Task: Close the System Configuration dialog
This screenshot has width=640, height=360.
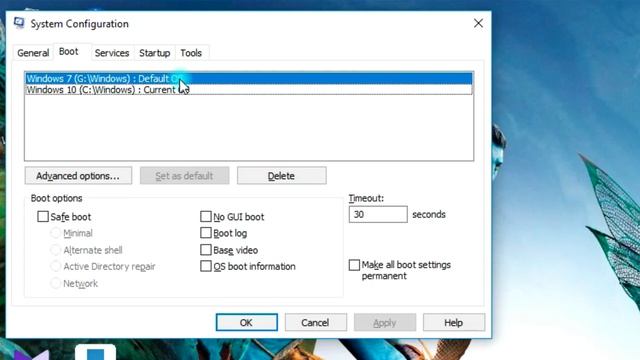Action: tap(478, 23)
